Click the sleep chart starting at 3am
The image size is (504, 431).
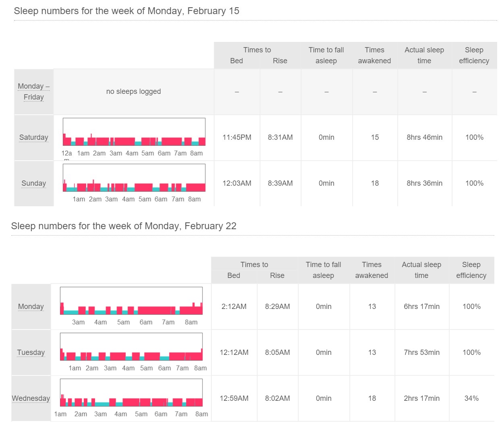tap(131, 301)
